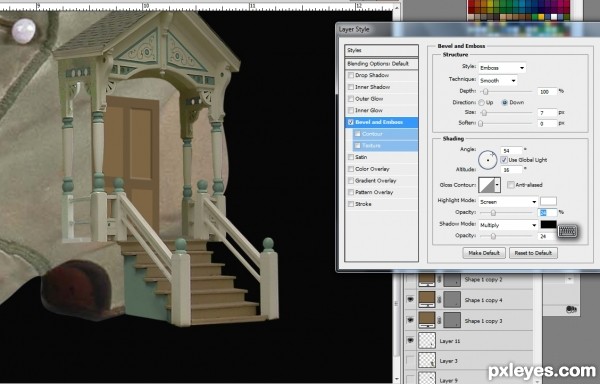Screen dimensions: 600x384
Task: Enable the Anti-aliased checkbox
Action: [x=510, y=185]
